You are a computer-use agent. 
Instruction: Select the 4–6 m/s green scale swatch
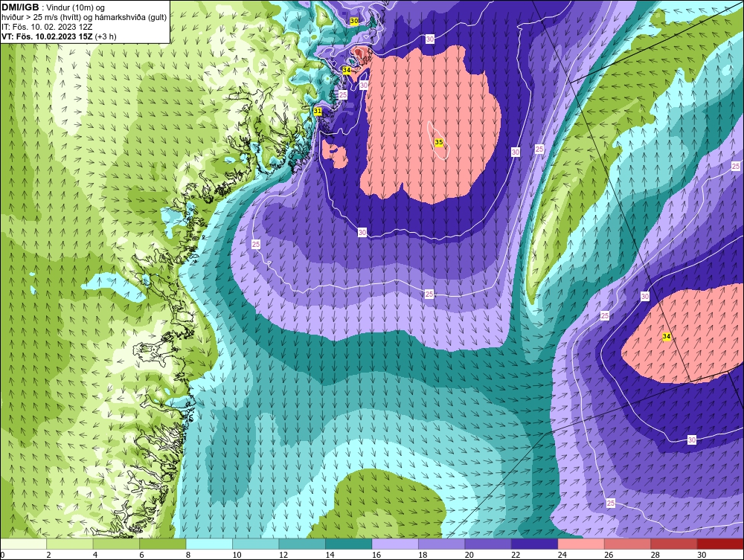point(116,544)
